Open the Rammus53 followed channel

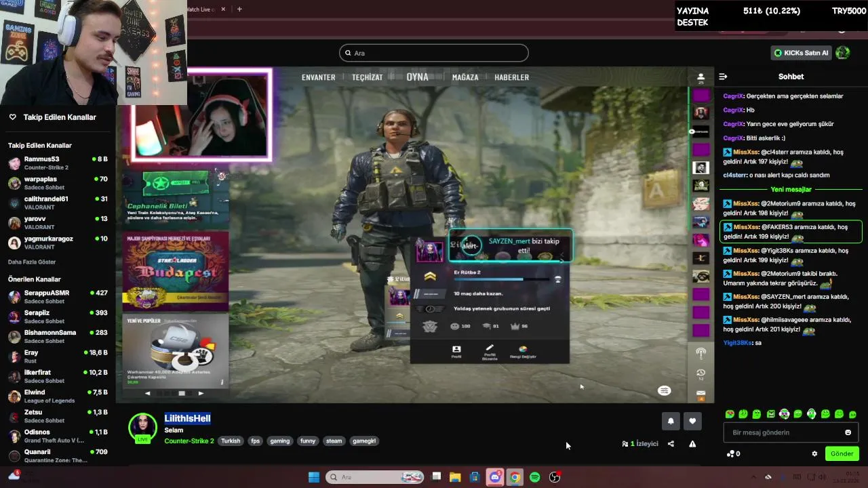click(58, 163)
